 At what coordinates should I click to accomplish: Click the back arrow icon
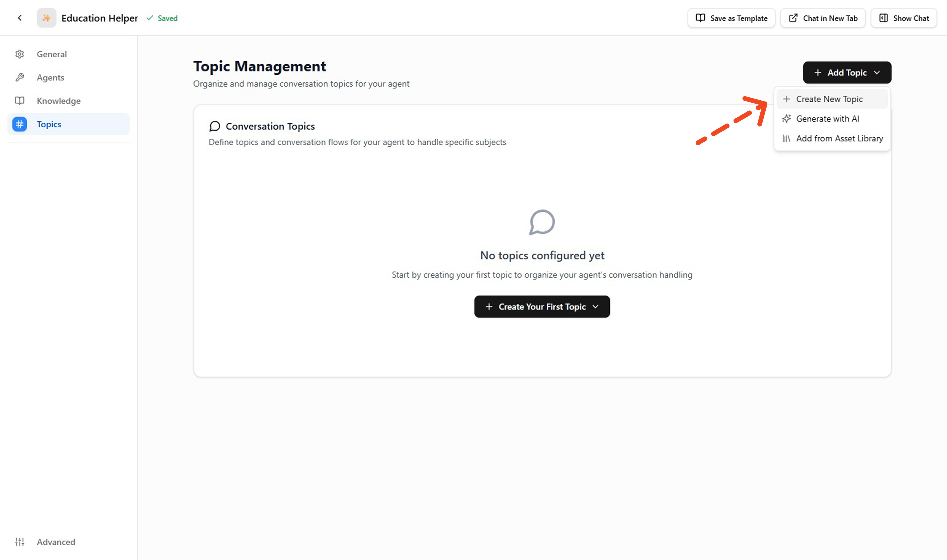point(20,18)
